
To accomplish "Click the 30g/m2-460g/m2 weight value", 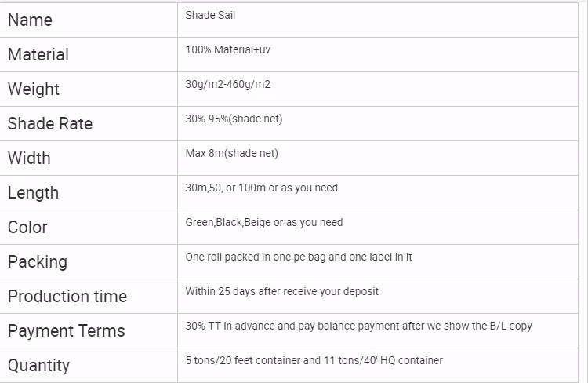I will coord(228,84).
